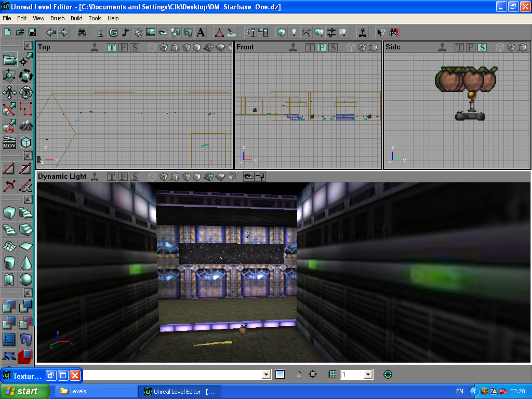Click the 2D shape editor triangle icon
This screenshot has width=532, height=399.
(x=219, y=32)
